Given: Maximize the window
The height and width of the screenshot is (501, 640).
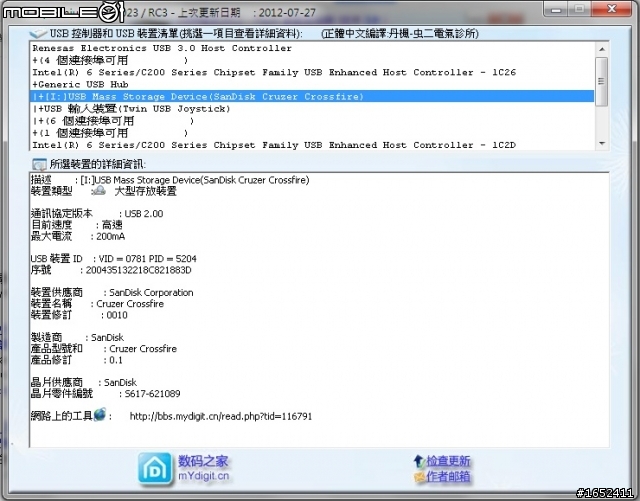Looking at the screenshot, I should pyautogui.click(x=579, y=9).
